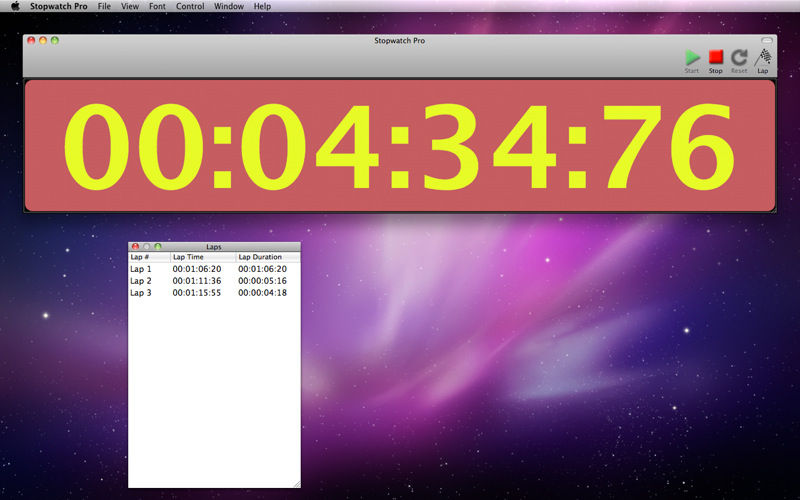800x500 pixels.
Task: Click the green Start play icon
Action: pyautogui.click(x=692, y=57)
